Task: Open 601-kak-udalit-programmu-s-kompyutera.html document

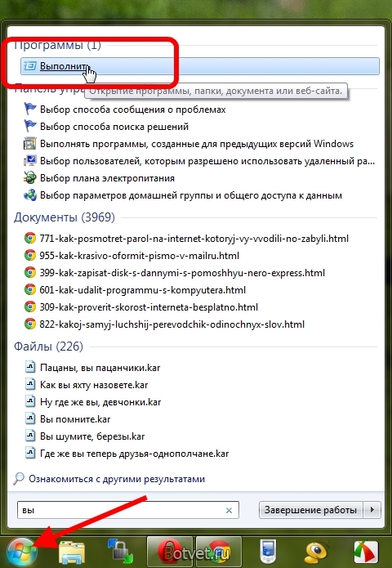Action: 143,290
